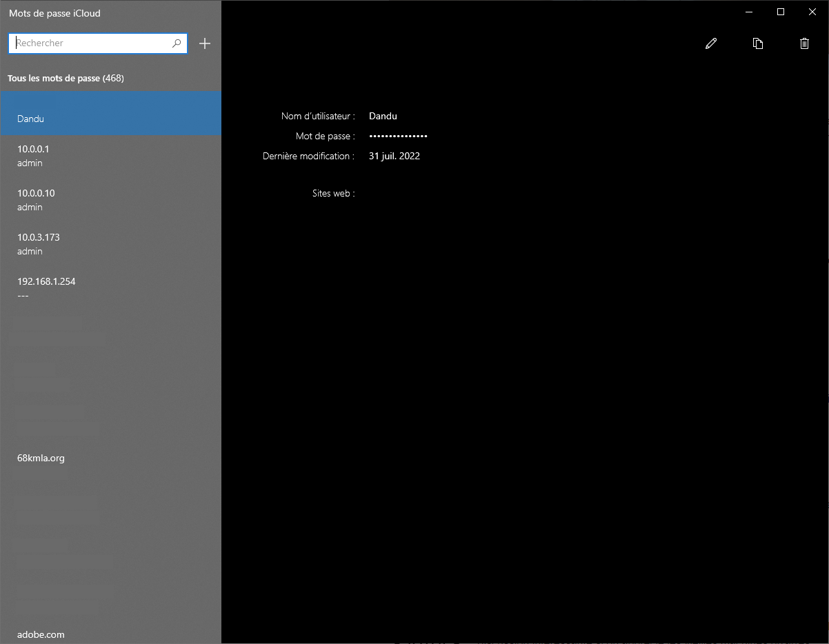Maximize the iCloud passwords window

(781, 12)
